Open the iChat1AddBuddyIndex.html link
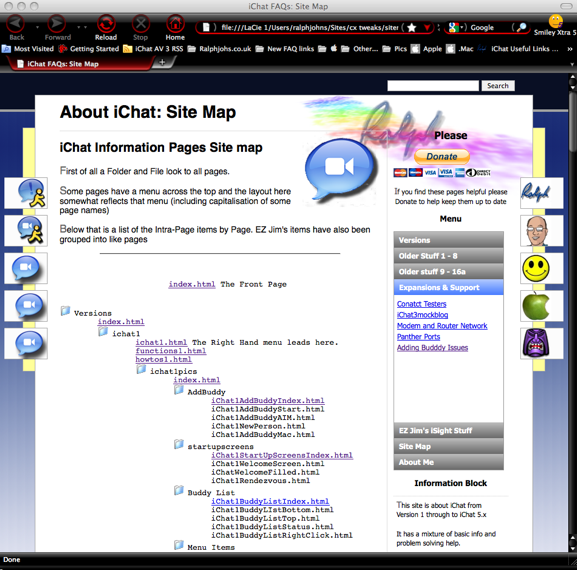 (268, 400)
